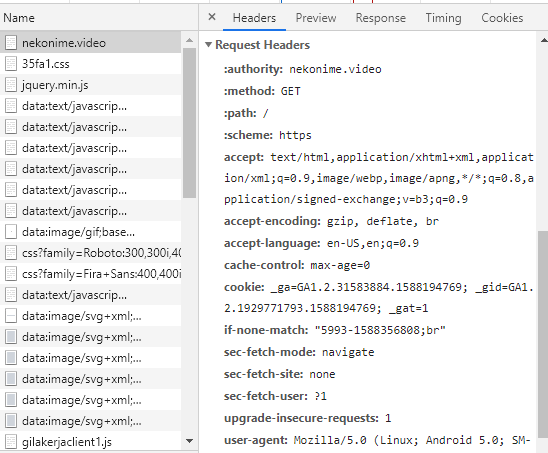Collapse the Request Headers section

tap(209, 45)
